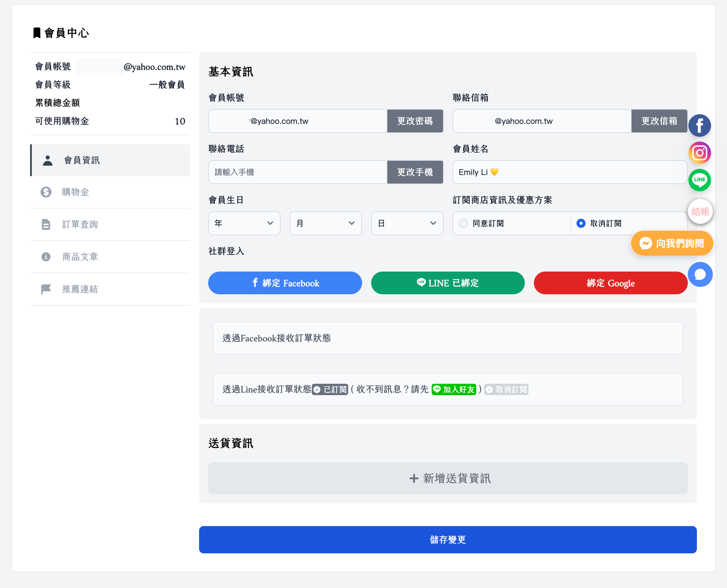Expand the birthday 月 dropdown
The width and height of the screenshot is (727, 588).
326,223
